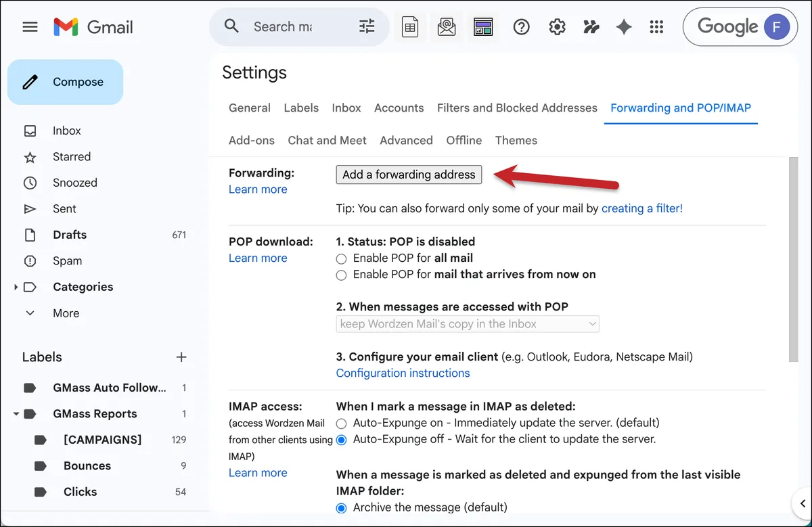The image size is (812, 527).
Task: Open the calendar-style extension icon in header
Action: pos(483,27)
